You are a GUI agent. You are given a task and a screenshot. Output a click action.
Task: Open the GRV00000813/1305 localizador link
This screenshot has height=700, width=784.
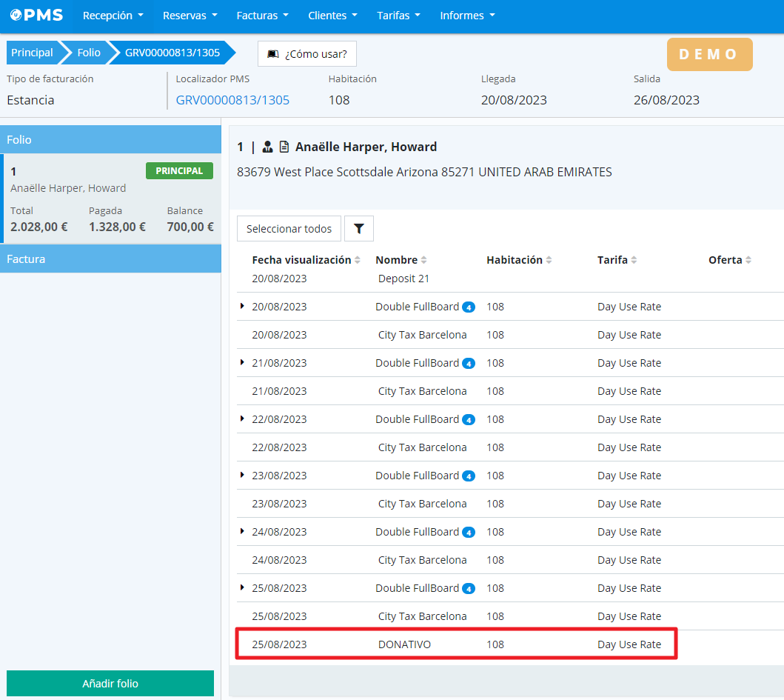click(232, 100)
